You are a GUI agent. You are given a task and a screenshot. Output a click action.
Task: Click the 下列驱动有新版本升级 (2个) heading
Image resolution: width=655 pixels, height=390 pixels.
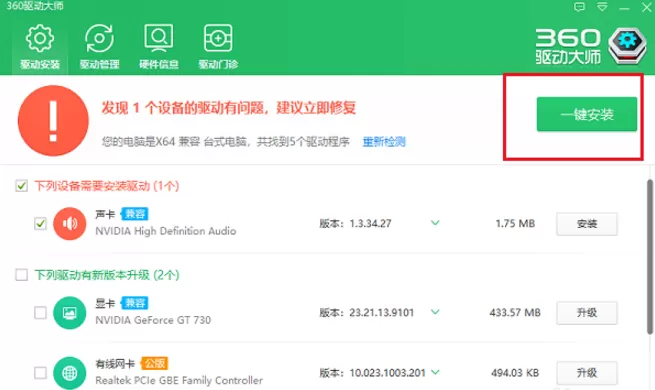click(107, 275)
